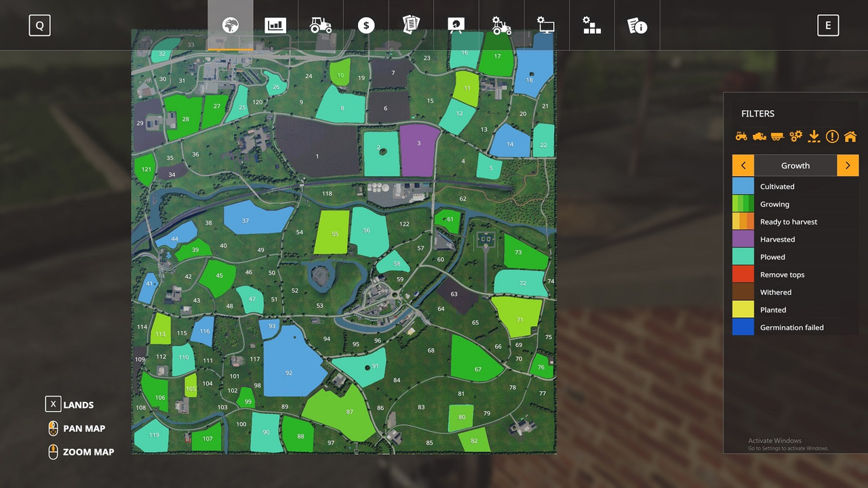
Task: Click the "Ready to harvest" legend label
Action: point(789,222)
